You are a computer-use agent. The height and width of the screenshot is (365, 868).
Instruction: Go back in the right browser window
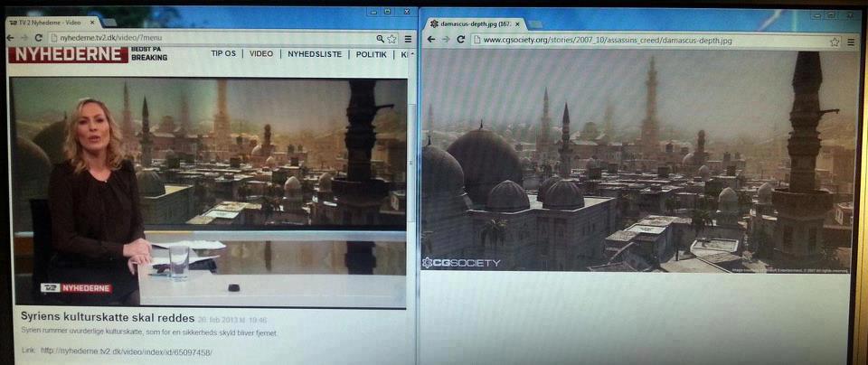pyautogui.click(x=430, y=40)
